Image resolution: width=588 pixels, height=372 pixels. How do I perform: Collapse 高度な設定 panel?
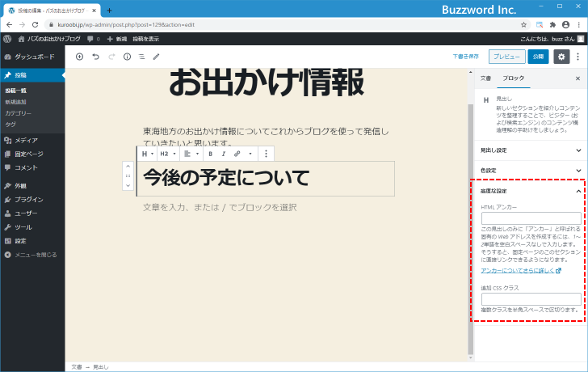(531, 191)
